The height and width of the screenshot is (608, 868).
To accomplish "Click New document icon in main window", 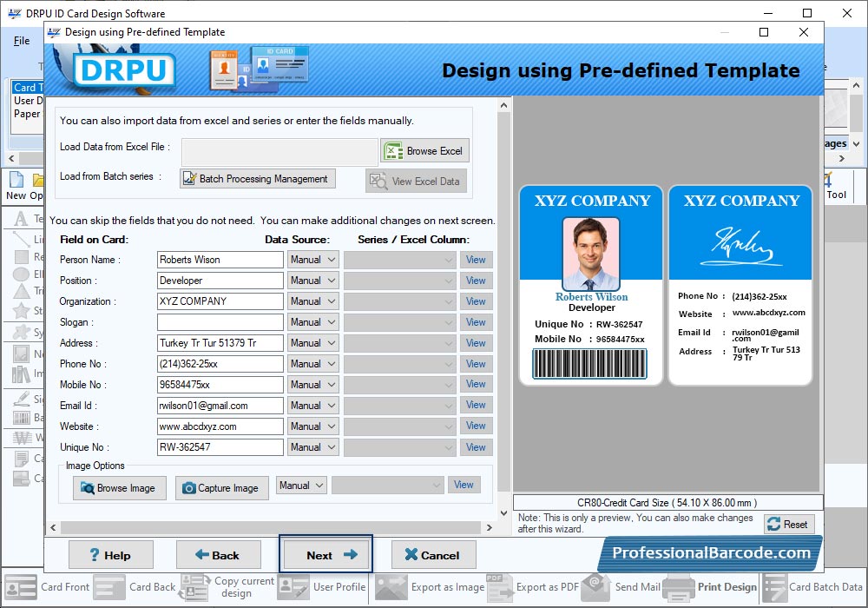I will point(16,180).
